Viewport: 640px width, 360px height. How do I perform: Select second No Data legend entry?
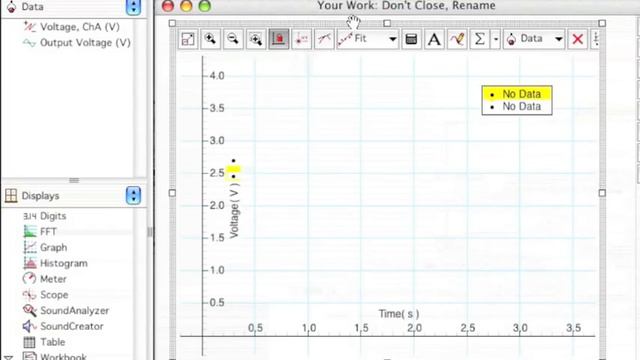pos(517,107)
